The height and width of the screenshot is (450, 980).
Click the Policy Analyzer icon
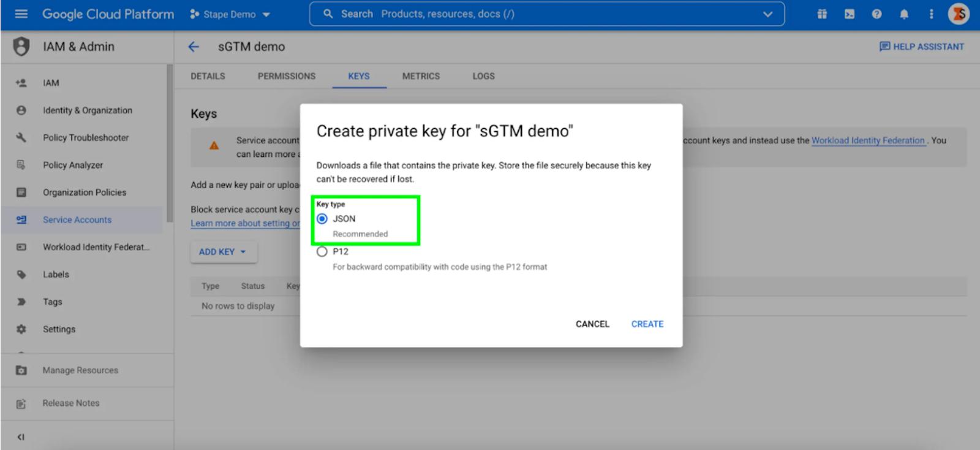21,165
